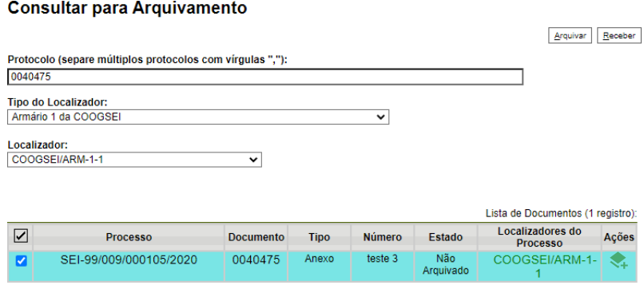644x289 pixels.
Task: Focus the Protocolo input field
Action: click(x=265, y=77)
